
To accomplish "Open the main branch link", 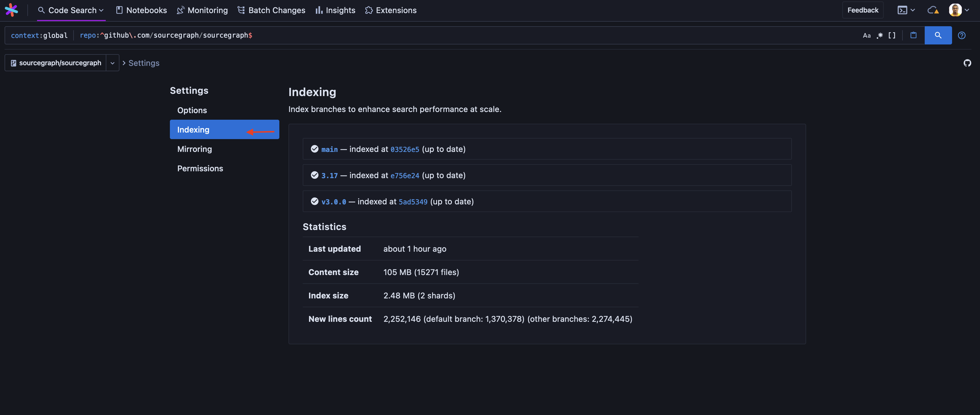I will 330,149.
